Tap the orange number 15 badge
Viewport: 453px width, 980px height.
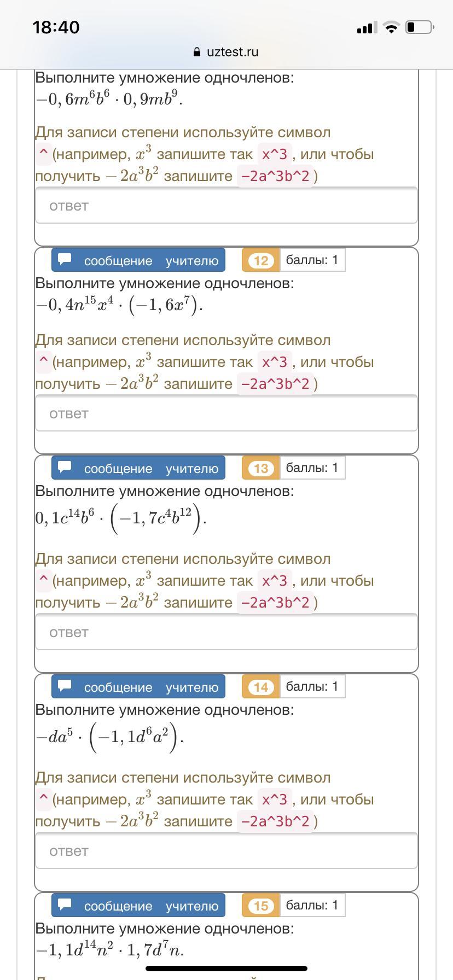point(261,906)
